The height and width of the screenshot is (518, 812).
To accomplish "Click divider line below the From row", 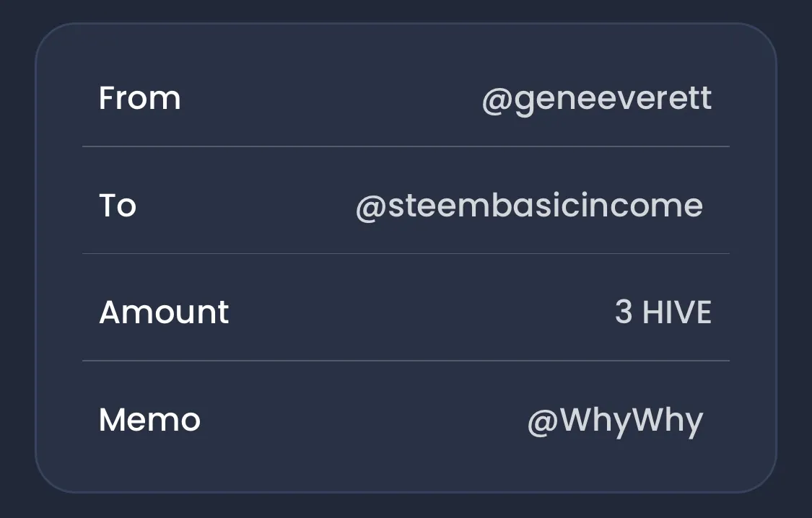I will click(406, 146).
